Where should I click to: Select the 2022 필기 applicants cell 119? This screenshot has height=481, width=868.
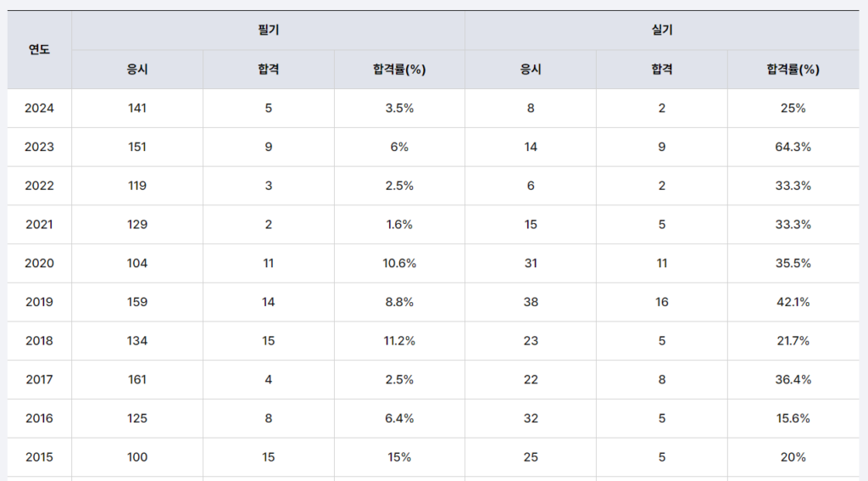[137, 186]
